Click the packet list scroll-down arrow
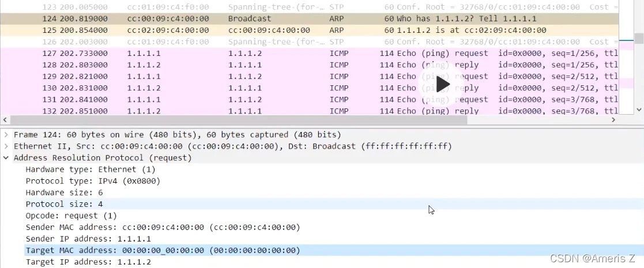644x268 pixels. pyautogui.click(x=639, y=110)
